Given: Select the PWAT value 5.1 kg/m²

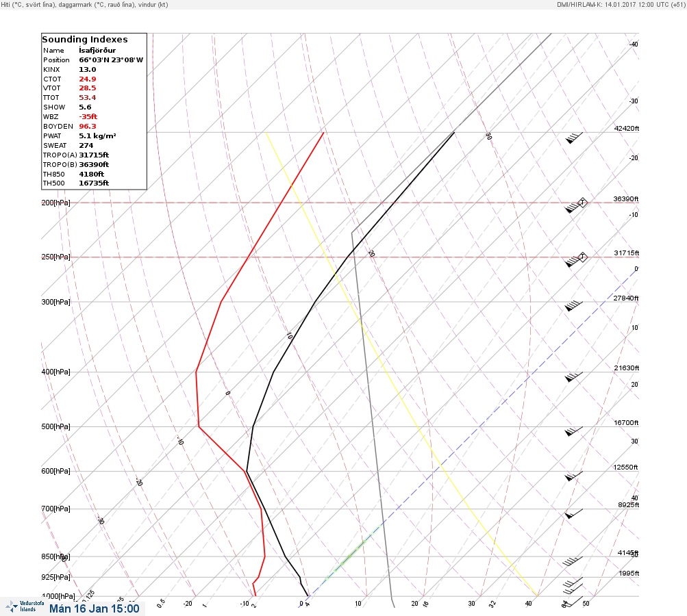Looking at the screenshot, I should coord(97,136).
